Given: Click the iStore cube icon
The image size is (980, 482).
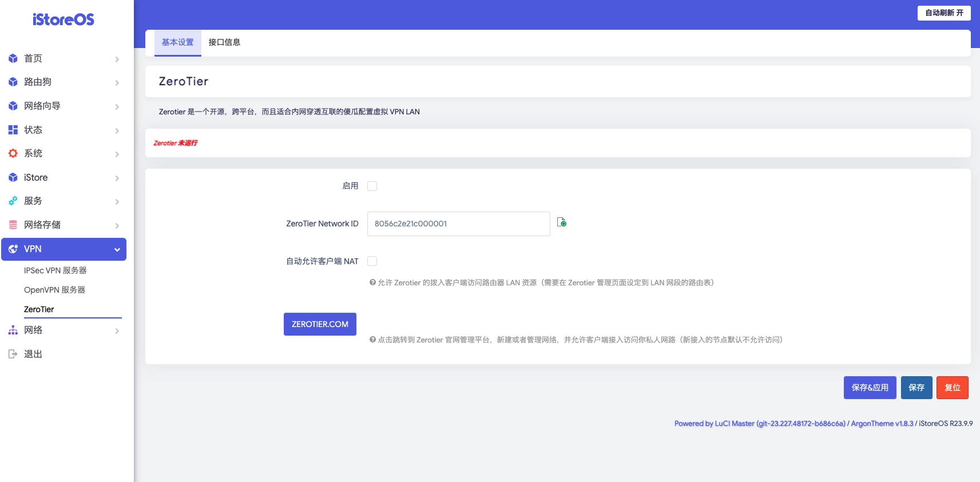Looking at the screenshot, I should (x=13, y=177).
